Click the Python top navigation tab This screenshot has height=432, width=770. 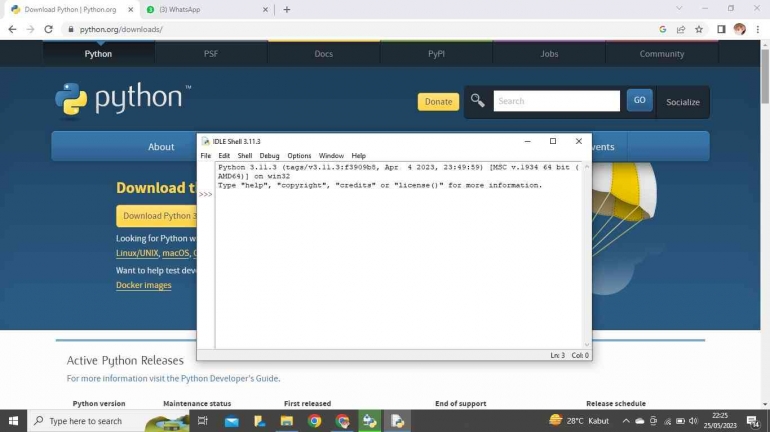click(98, 54)
